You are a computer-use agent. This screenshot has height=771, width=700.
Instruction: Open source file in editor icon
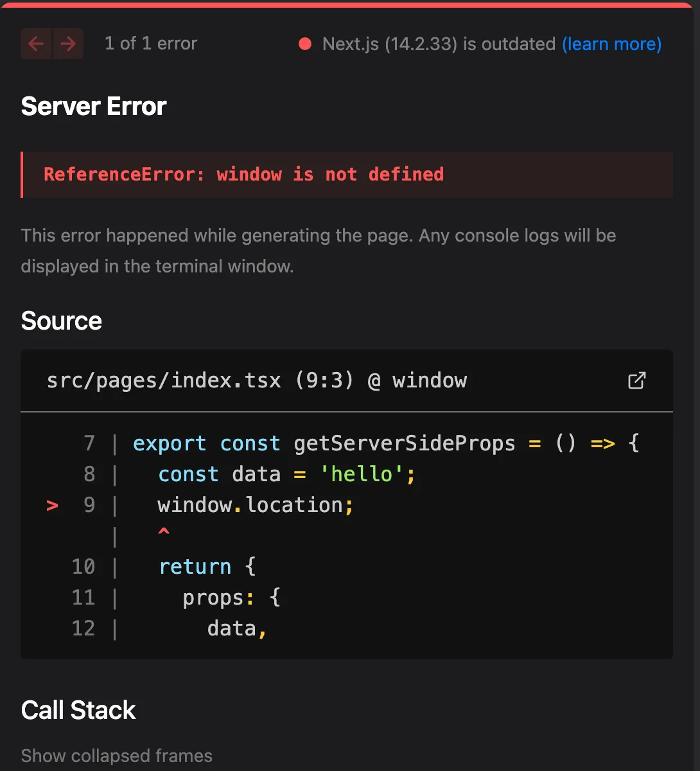click(x=636, y=380)
